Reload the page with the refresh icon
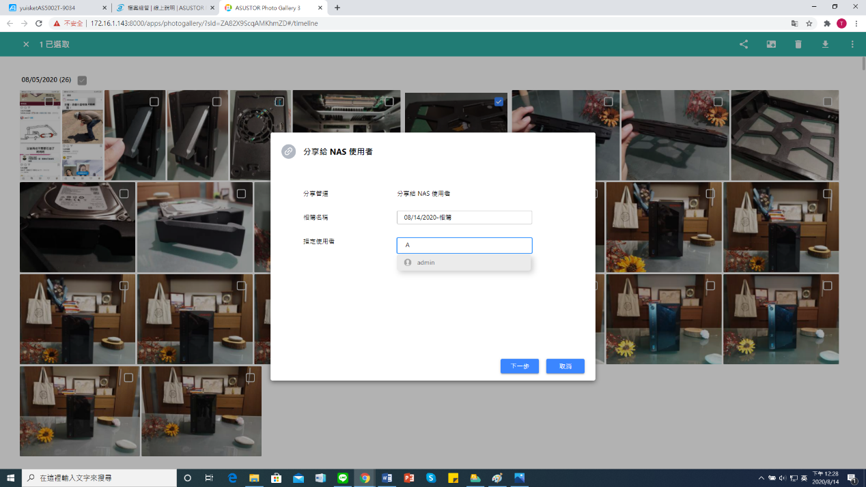The image size is (866, 487). (x=39, y=23)
